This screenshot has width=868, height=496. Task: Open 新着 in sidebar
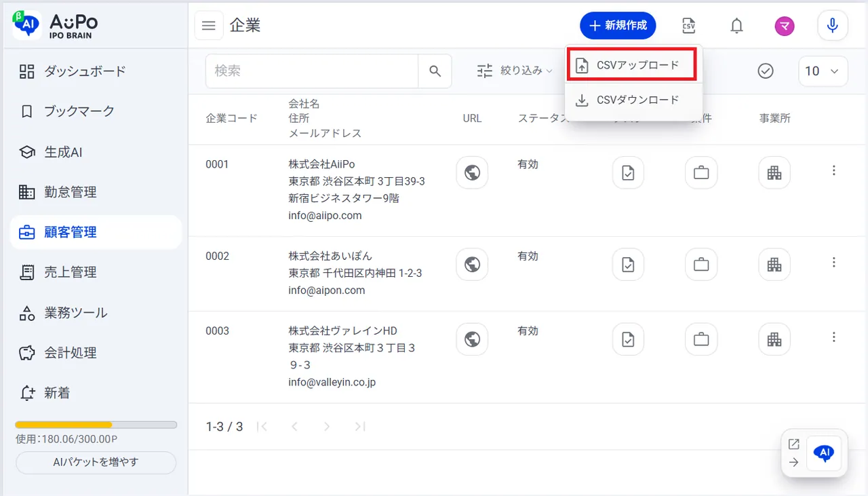tap(96, 393)
